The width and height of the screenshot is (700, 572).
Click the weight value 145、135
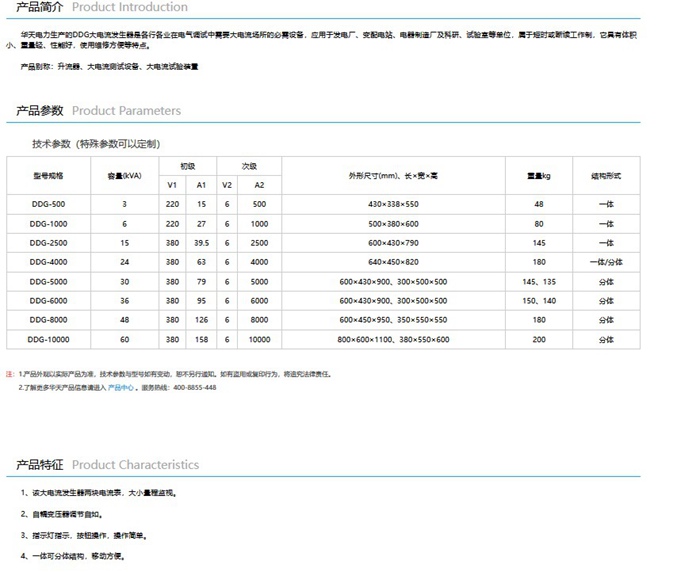(x=539, y=282)
